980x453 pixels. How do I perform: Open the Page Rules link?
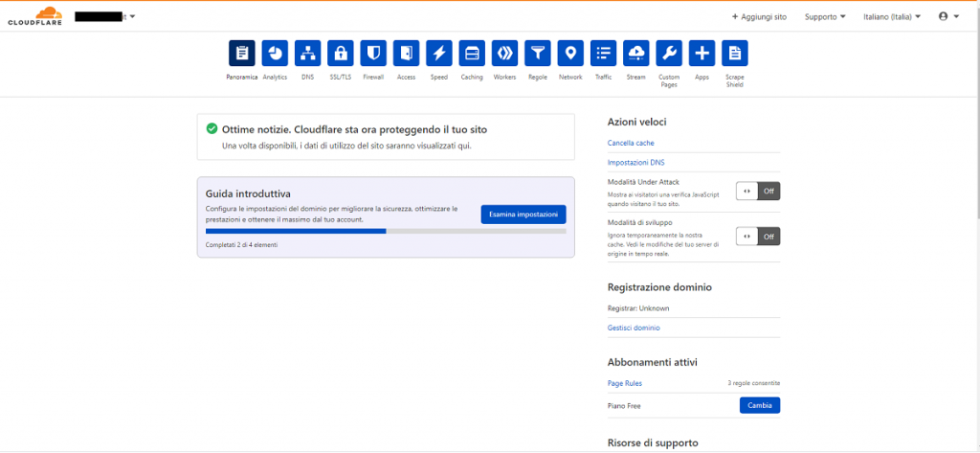[x=624, y=383]
